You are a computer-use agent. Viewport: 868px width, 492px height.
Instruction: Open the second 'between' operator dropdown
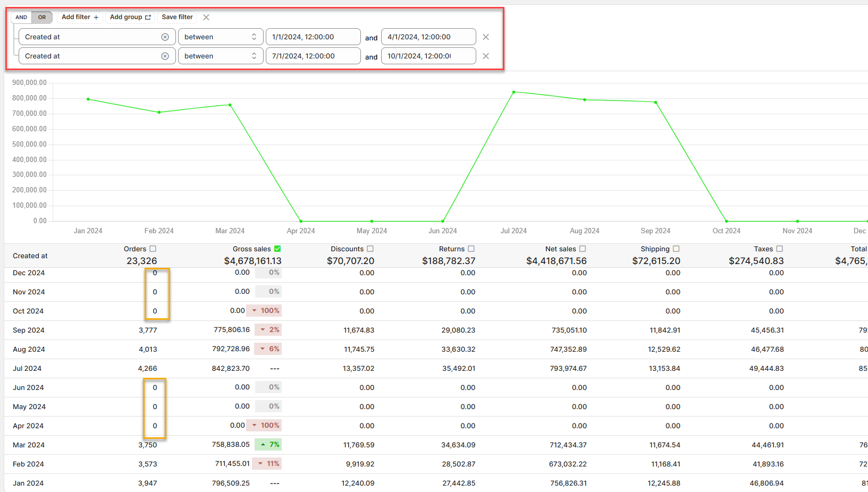click(x=220, y=56)
